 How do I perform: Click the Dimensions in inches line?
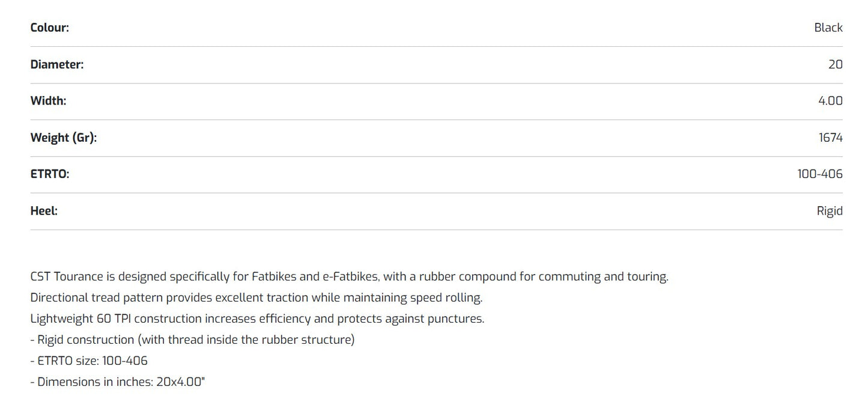[118, 382]
